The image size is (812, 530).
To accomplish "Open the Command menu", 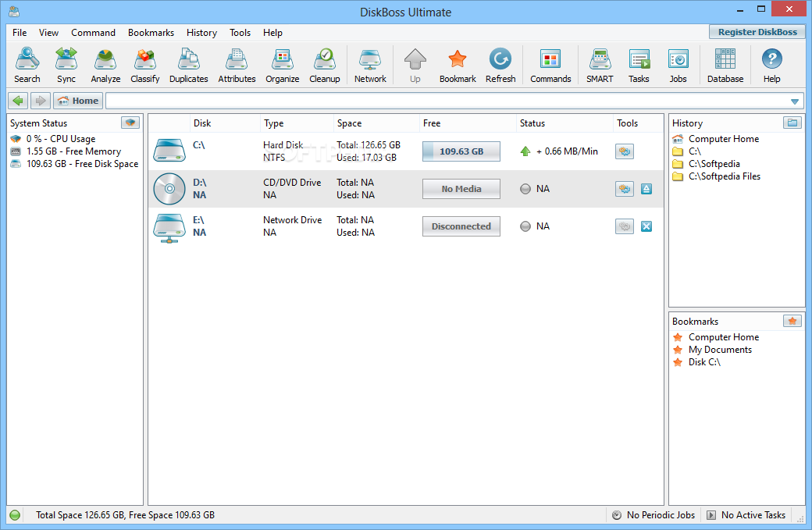I will pyautogui.click(x=93, y=33).
